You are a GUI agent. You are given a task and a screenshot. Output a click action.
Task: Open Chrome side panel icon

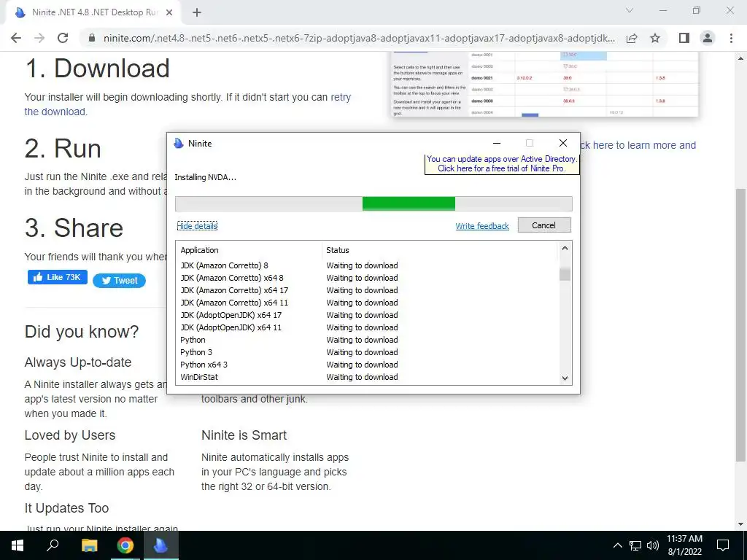684,38
